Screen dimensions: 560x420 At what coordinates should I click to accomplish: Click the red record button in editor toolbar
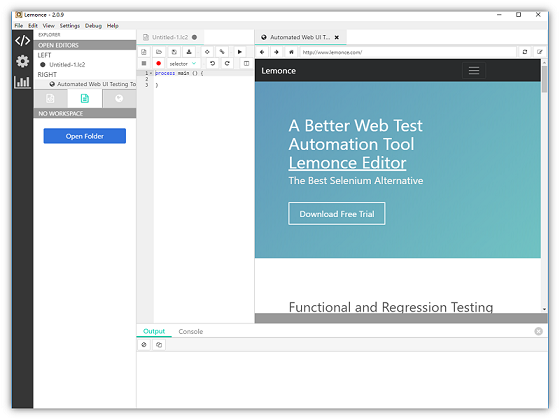point(159,63)
